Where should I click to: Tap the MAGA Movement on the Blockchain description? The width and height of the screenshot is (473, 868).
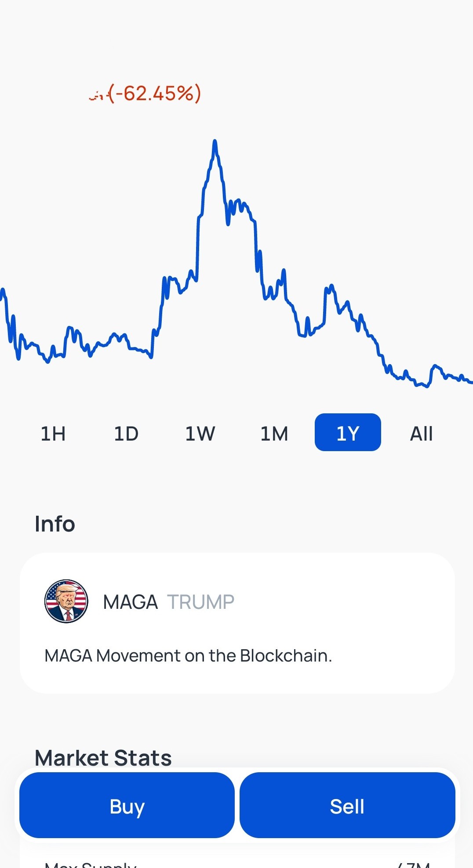coord(188,655)
